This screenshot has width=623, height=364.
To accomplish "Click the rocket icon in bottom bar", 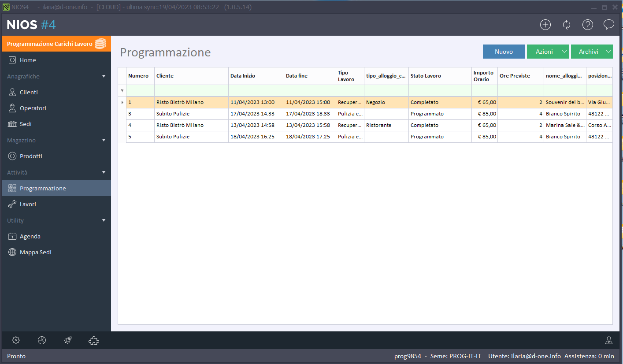I will coord(68,340).
